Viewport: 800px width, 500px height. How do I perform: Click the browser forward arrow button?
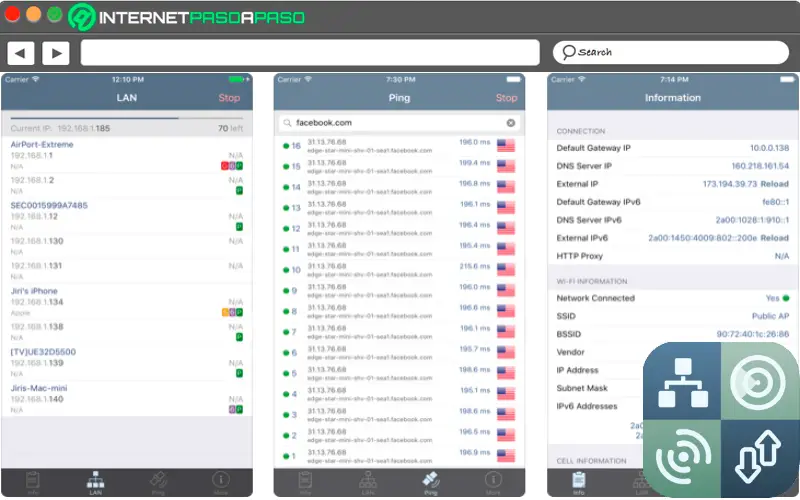click(56, 53)
